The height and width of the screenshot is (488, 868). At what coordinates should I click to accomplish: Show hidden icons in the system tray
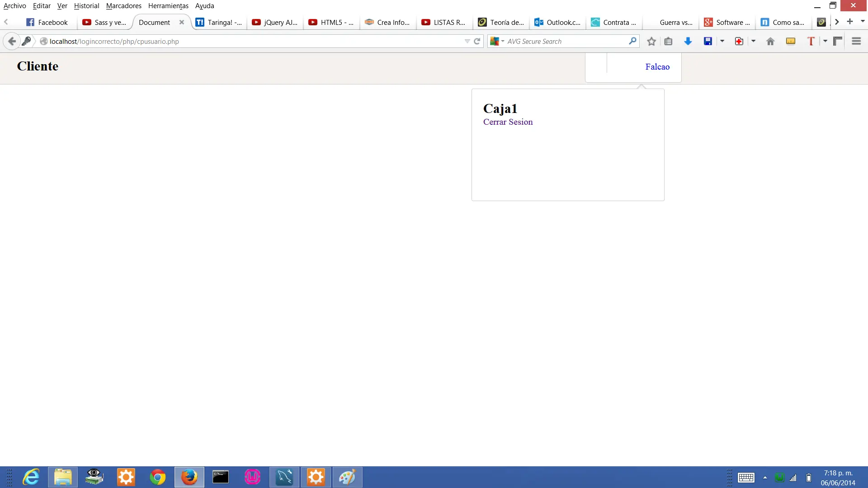(x=765, y=478)
